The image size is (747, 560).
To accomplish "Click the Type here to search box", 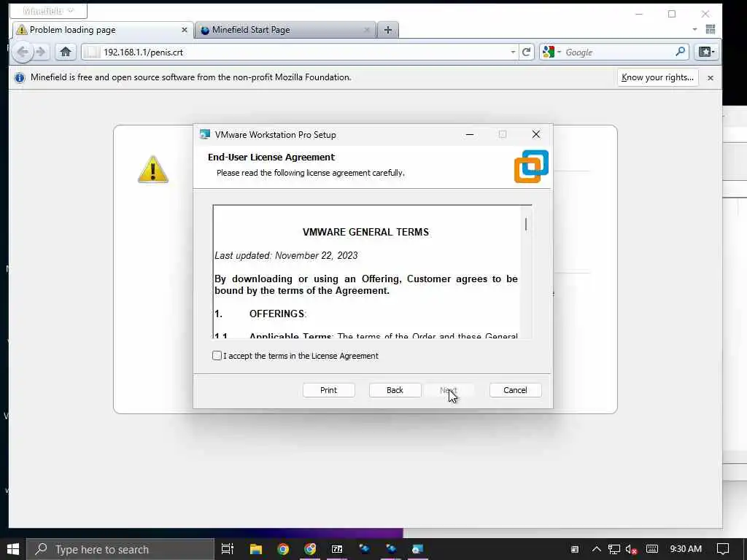I will 120,550.
